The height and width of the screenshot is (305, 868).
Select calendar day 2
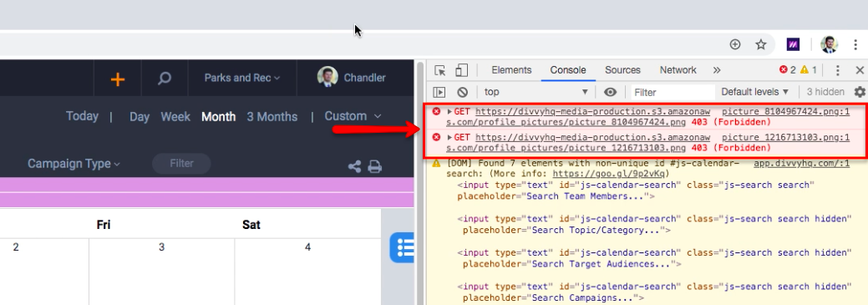(16, 247)
